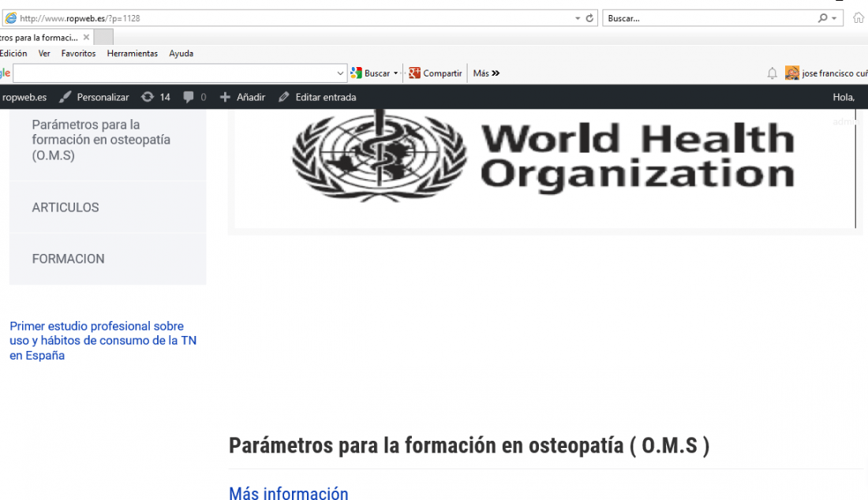Focus the Google toolbar search field

pyautogui.click(x=174, y=73)
